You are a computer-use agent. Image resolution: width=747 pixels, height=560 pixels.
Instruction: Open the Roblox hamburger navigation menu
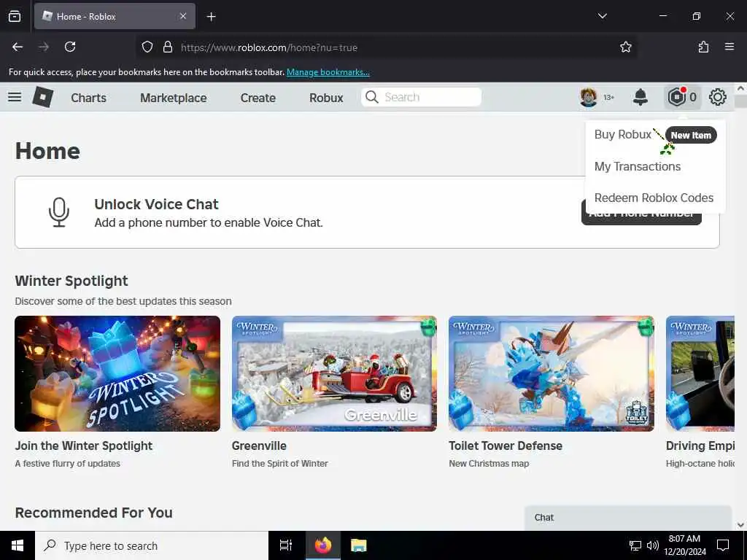coord(15,97)
